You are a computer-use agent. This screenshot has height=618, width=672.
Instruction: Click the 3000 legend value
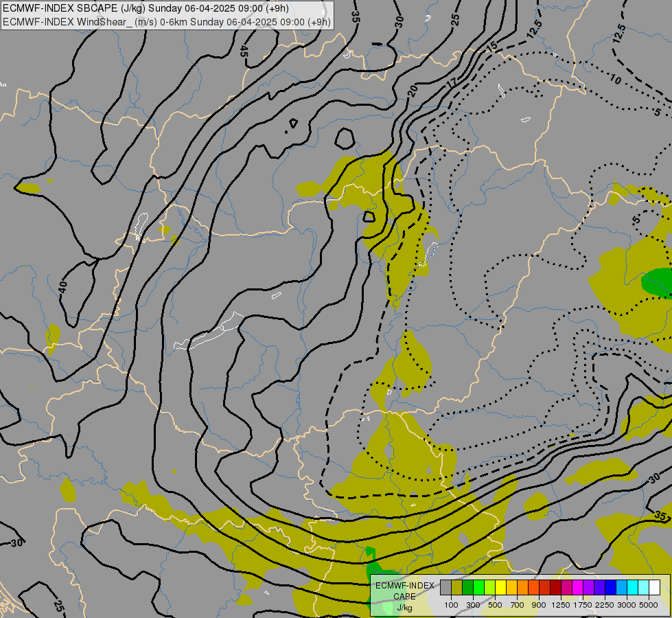point(627,605)
